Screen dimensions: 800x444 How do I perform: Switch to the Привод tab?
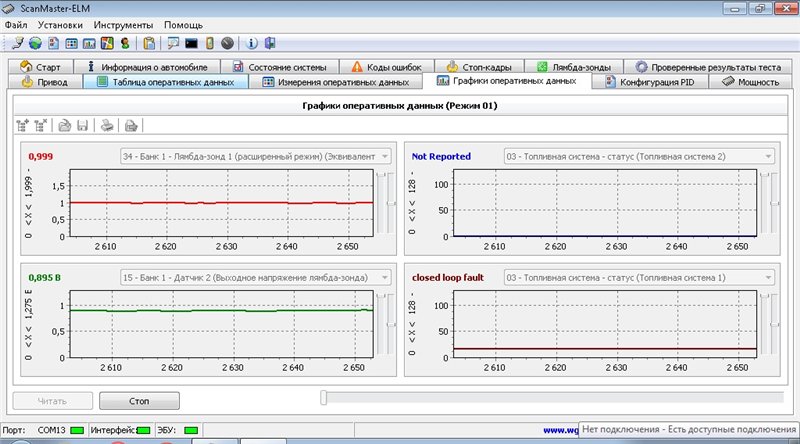coord(45,82)
